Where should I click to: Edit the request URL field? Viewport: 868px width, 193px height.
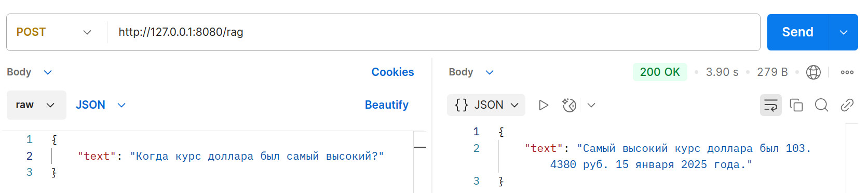[433, 32]
